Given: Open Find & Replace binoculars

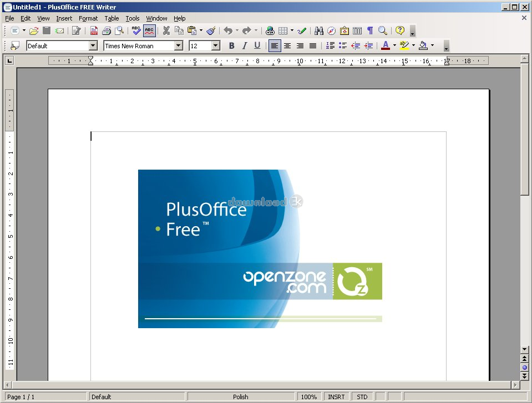Looking at the screenshot, I should point(318,31).
